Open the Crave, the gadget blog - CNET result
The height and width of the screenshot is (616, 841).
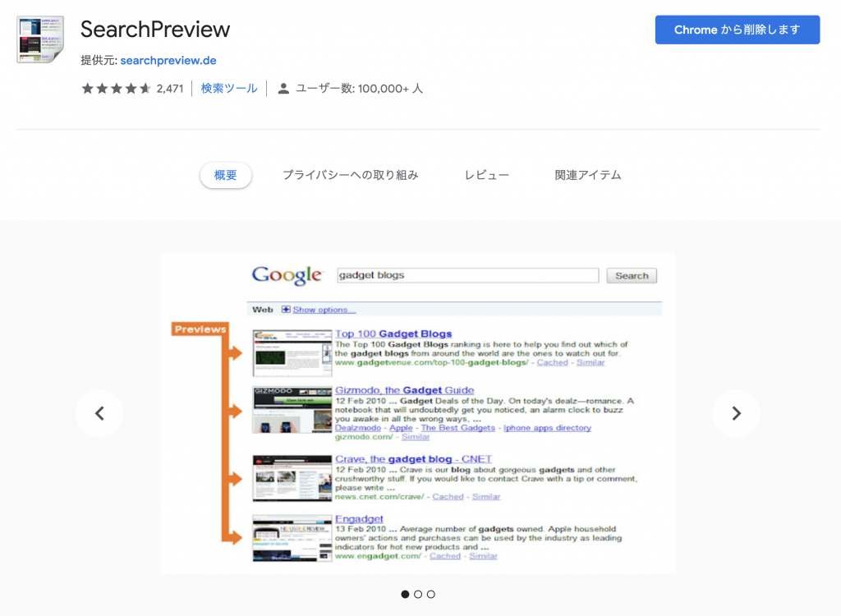coord(413,459)
